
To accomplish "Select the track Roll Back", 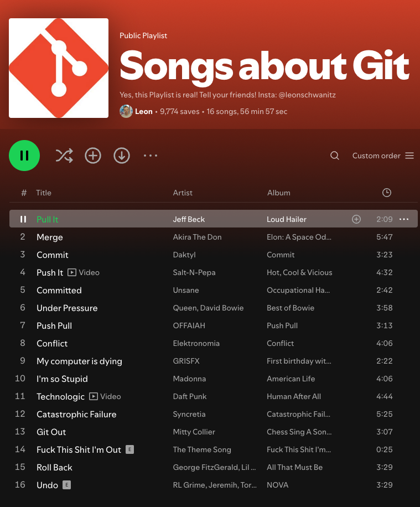I will 54,467.
